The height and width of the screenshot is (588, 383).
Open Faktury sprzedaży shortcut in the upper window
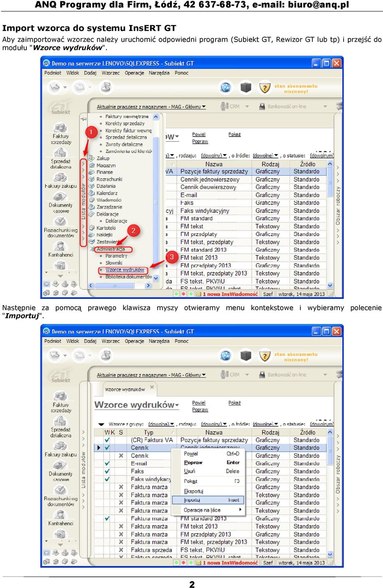pyautogui.click(x=61, y=134)
